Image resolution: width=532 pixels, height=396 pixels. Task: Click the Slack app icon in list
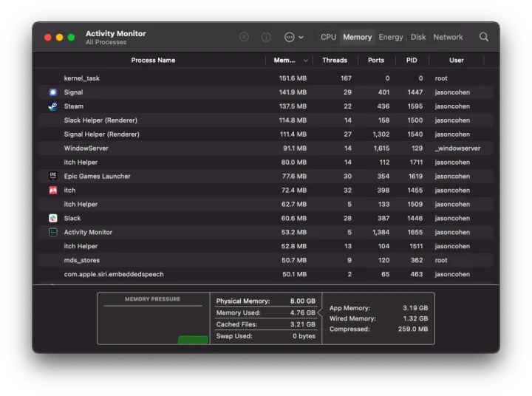coord(53,219)
